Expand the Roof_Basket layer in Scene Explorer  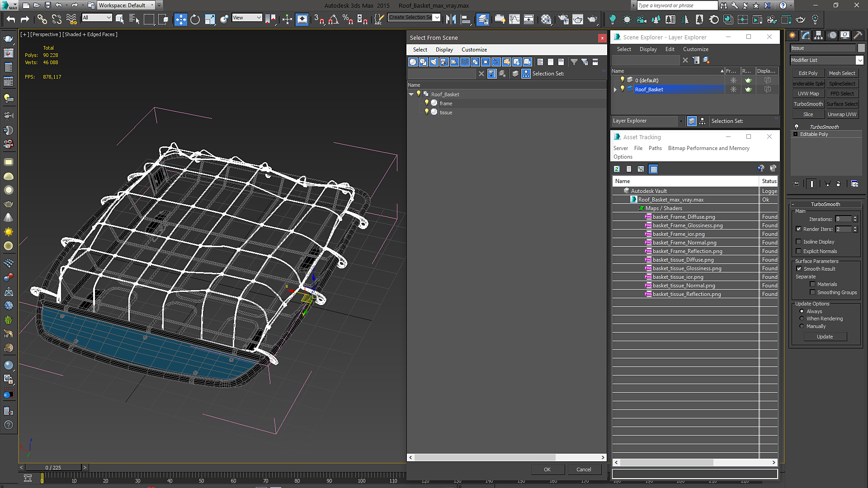[x=615, y=89]
